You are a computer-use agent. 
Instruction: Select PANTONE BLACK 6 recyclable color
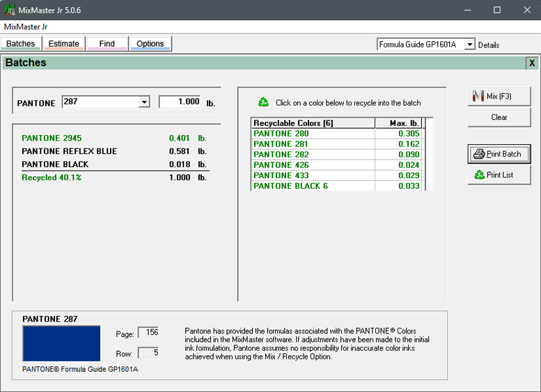pos(290,186)
